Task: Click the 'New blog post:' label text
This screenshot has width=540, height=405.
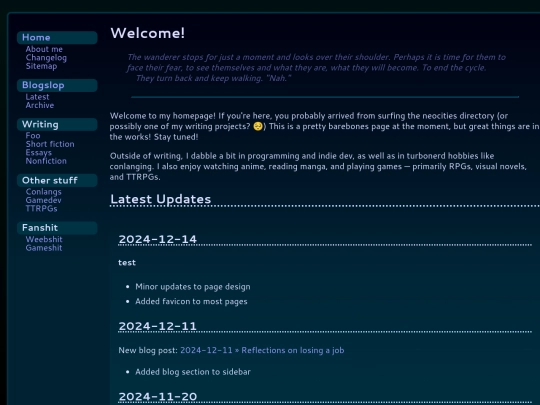Action: tap(148, 350)
